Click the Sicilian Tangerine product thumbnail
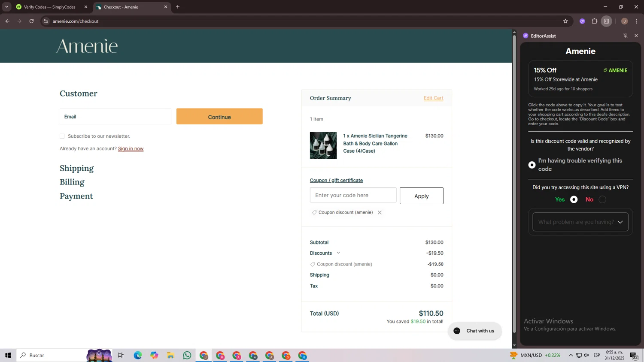The image size is (644, 362). click(x=323, y=145)
